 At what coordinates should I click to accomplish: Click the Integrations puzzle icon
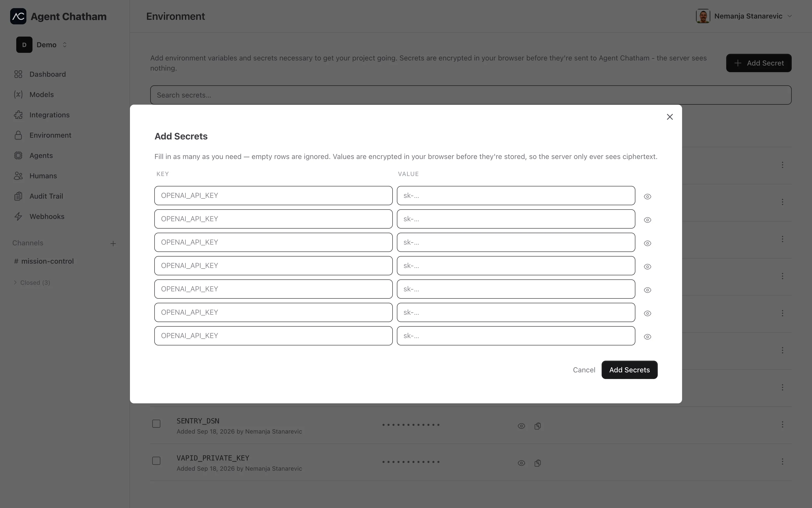(x=18, y=115)
